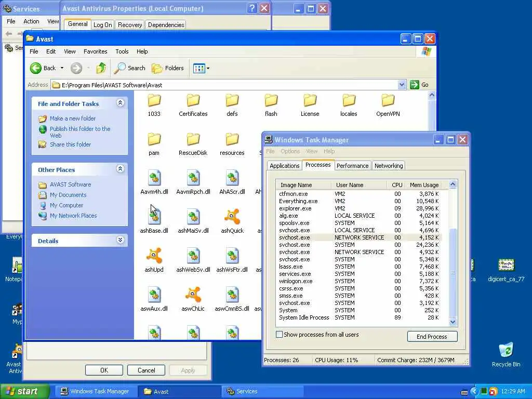Click the Back button in Avast window

pyautogui.click(x=43, y=68)
